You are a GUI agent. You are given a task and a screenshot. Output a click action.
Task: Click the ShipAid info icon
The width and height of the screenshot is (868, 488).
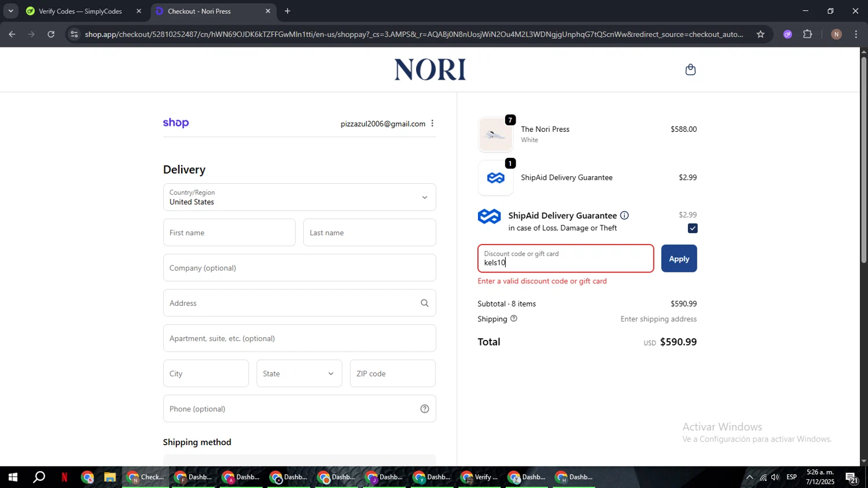[x=624, y=216]
